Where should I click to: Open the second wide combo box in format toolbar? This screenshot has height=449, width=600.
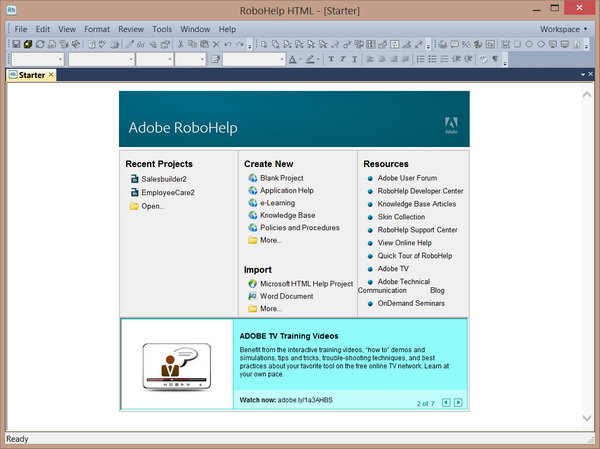[101, 59]
